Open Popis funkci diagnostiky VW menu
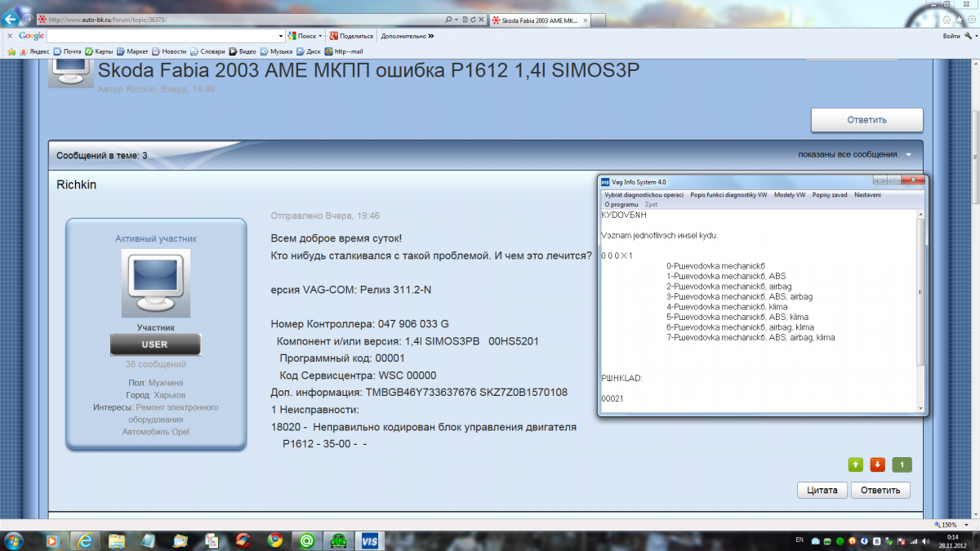Image resolution: width=980 pixels, height=551 pixels. (x=728, y=195)
